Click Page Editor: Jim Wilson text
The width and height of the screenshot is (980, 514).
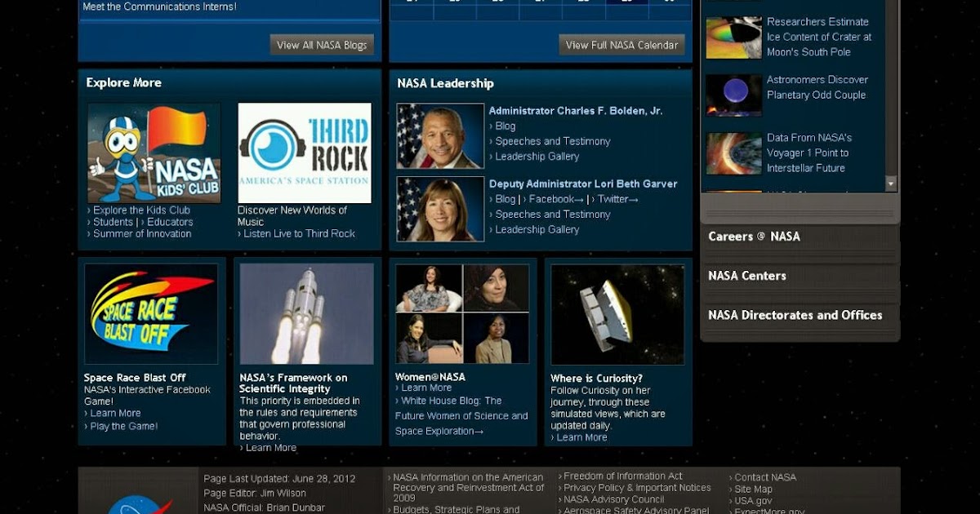[x=255, y=494]
